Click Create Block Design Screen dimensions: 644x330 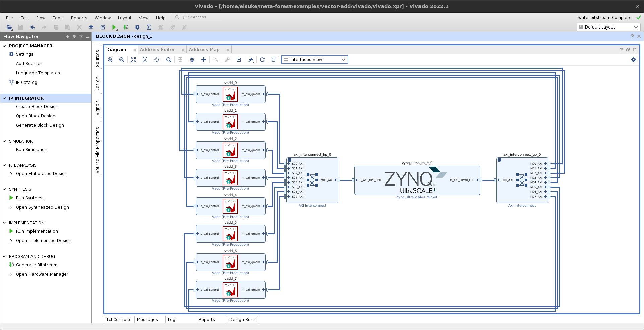[x=37, y=107]
